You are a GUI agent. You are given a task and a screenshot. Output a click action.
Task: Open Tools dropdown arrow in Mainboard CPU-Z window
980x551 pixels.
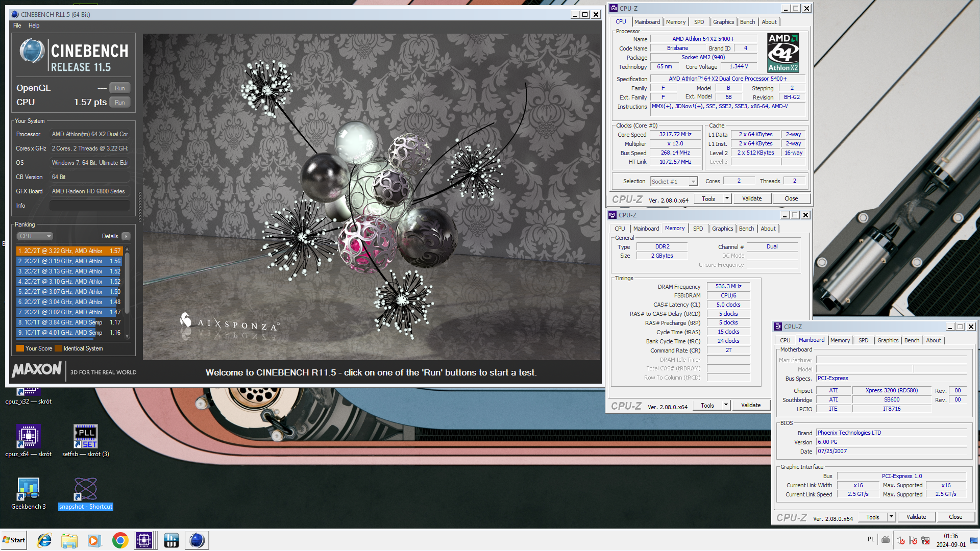892,517
